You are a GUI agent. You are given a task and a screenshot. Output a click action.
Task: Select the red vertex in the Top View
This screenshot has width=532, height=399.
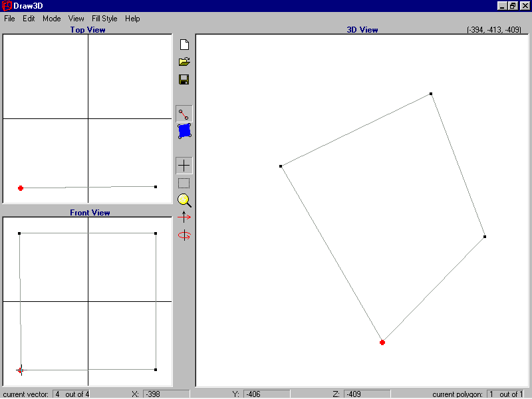coord(21,188)
